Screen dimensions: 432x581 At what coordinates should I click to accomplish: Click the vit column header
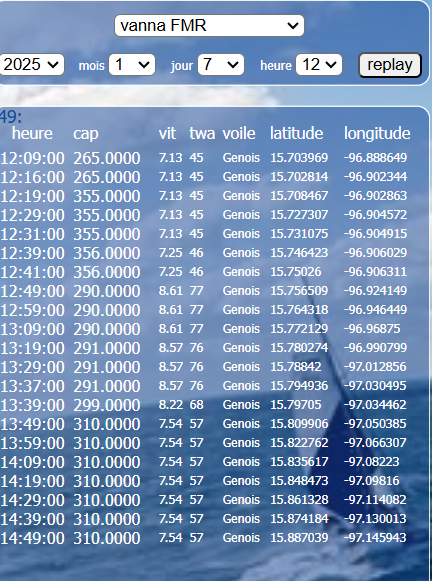coord(167,133)
